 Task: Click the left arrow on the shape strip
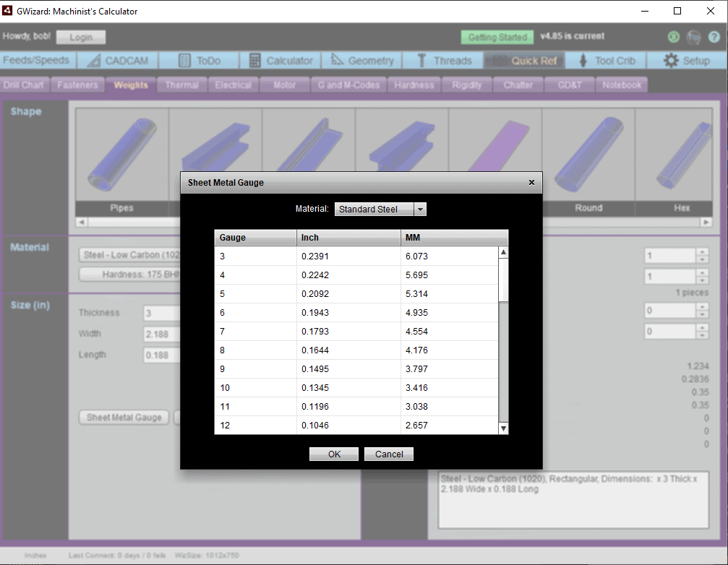81,223
